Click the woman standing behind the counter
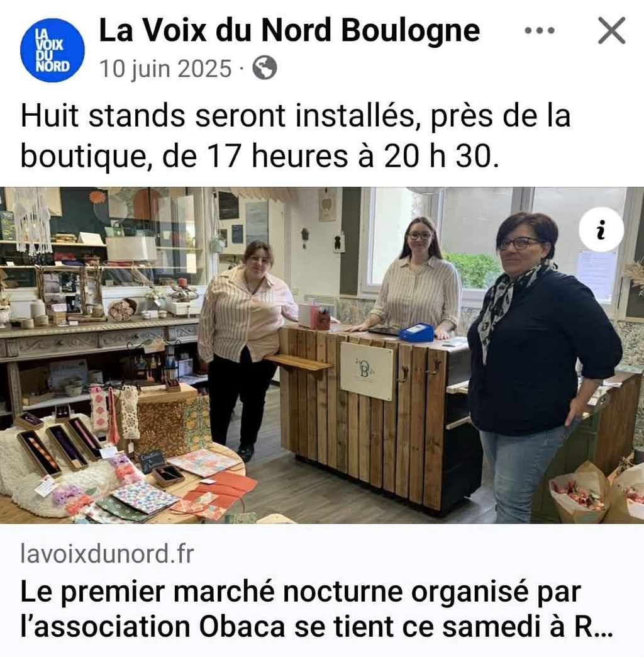Viewport: 644px width, 657px height. 418,276
